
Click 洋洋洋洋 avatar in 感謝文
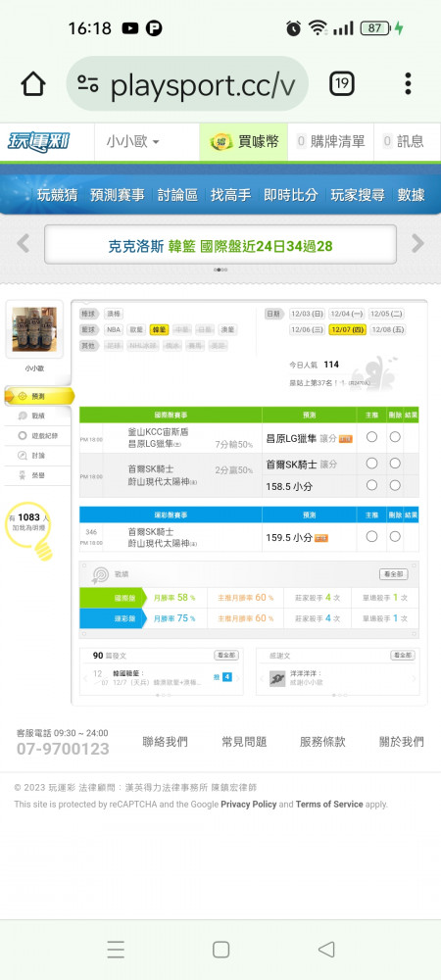(277, 678)
